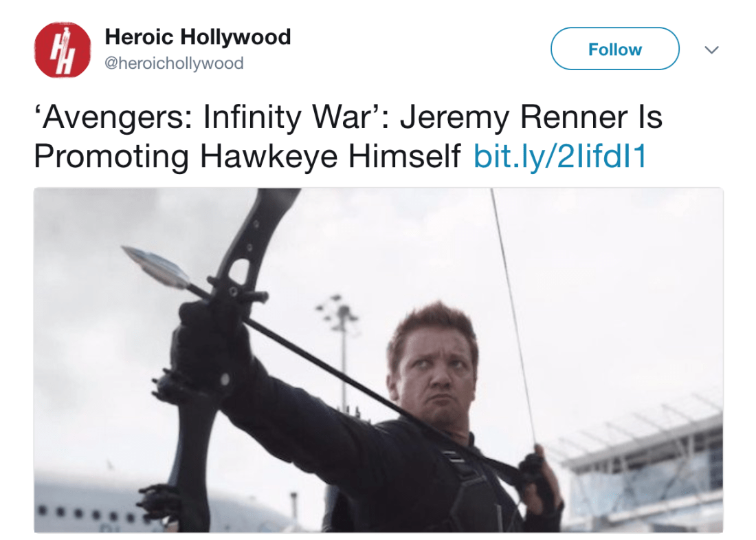Click the 'Promoting Hawkeye Himself' headline text
This screenshot has width=756, height=540.
click(247, 157)
